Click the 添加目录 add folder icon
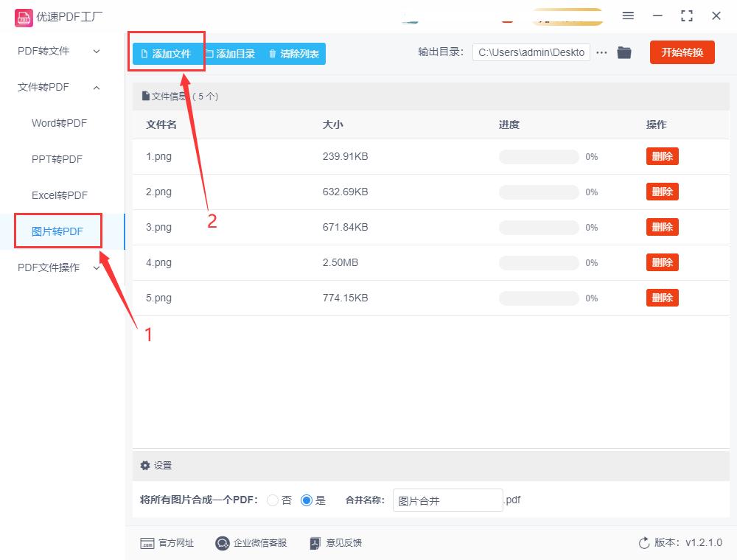Viewport: 737px width, 560px height. point(212,52)
